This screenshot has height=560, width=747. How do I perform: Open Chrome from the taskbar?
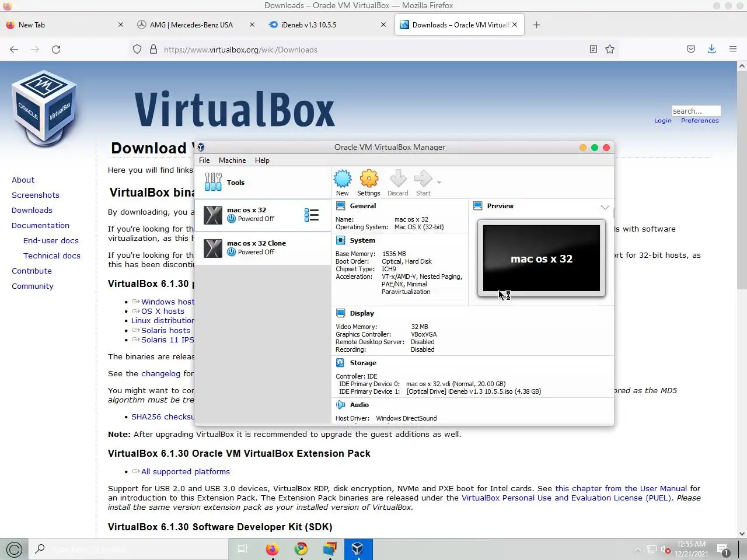coord(301,549)
